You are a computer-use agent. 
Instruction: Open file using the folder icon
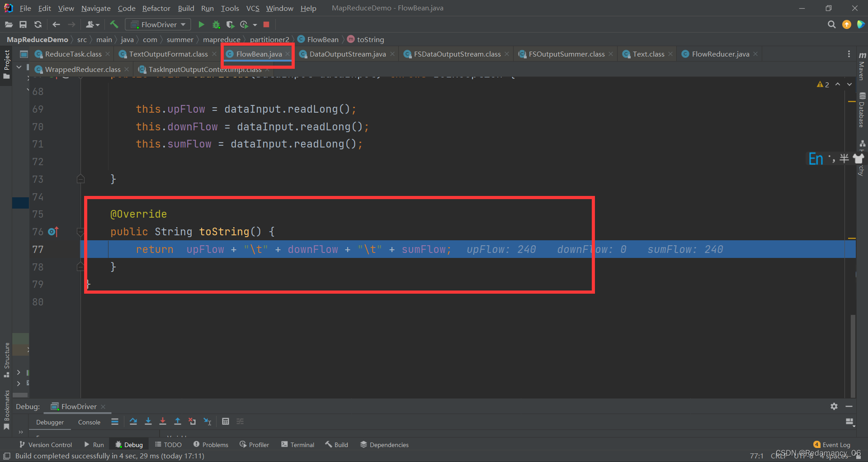9,24
